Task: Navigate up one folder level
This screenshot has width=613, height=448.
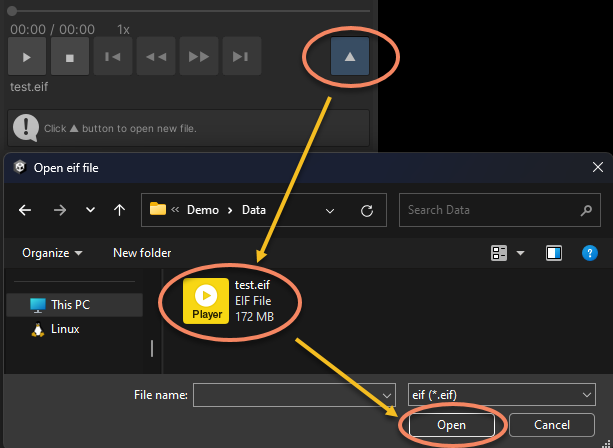Action: point(120,210)
